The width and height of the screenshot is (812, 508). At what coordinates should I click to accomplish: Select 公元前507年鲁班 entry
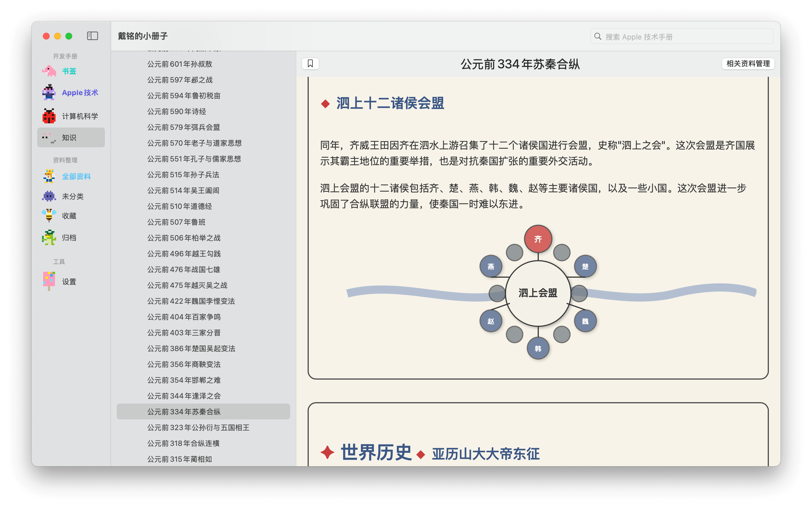[x=203, y=222]
